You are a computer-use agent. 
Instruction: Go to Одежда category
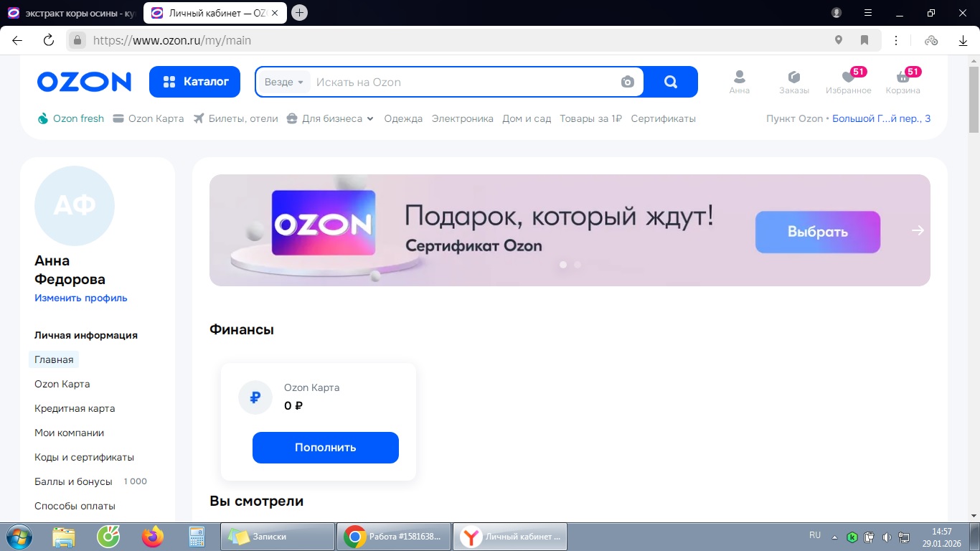pos(403,119)
